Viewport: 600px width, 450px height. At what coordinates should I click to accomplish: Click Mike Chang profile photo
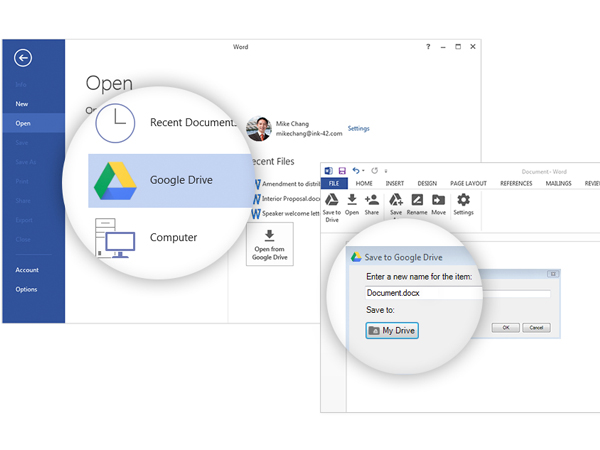coord(259,129)
